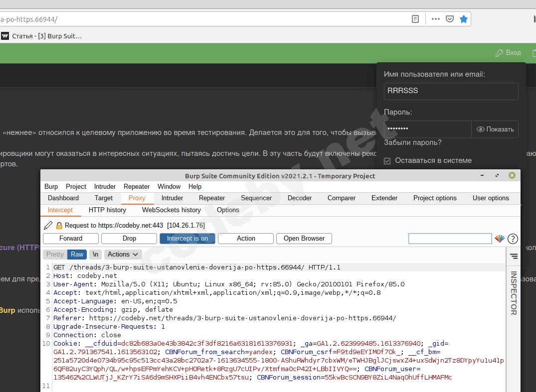The width and height of the screenshot is (536, 392).
Task: Switch to the HTTP history tab
Action: pos(107,210)
